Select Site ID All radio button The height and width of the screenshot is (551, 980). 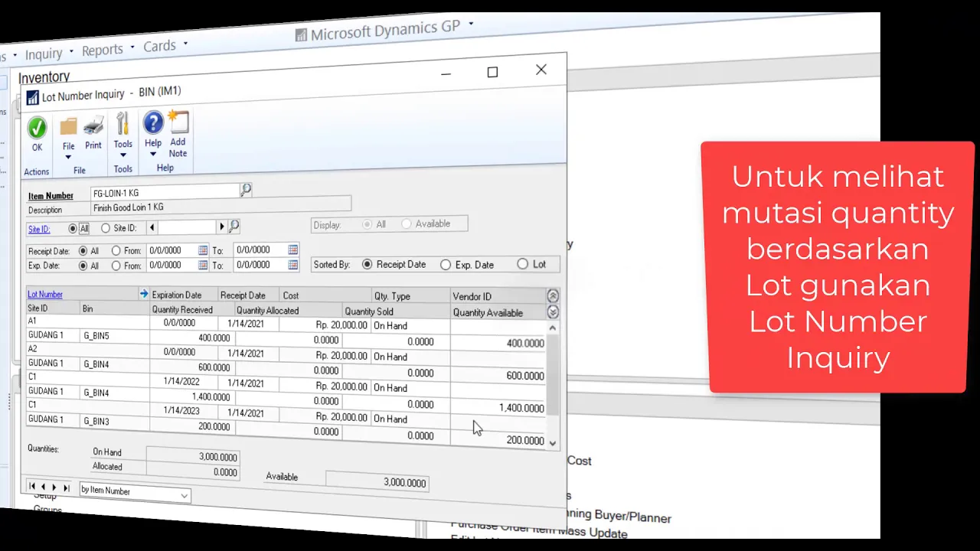click(x=73, y=228)
